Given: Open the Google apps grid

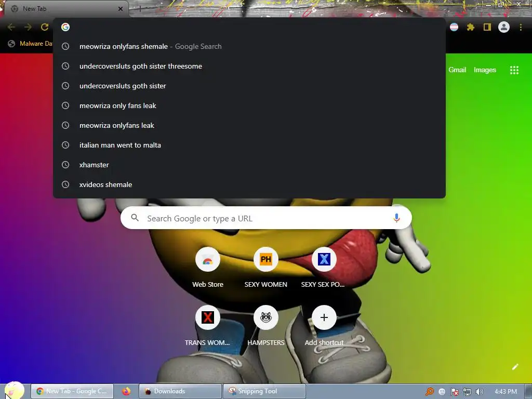Looking at the screenshot, I should [x=514, y=70].
